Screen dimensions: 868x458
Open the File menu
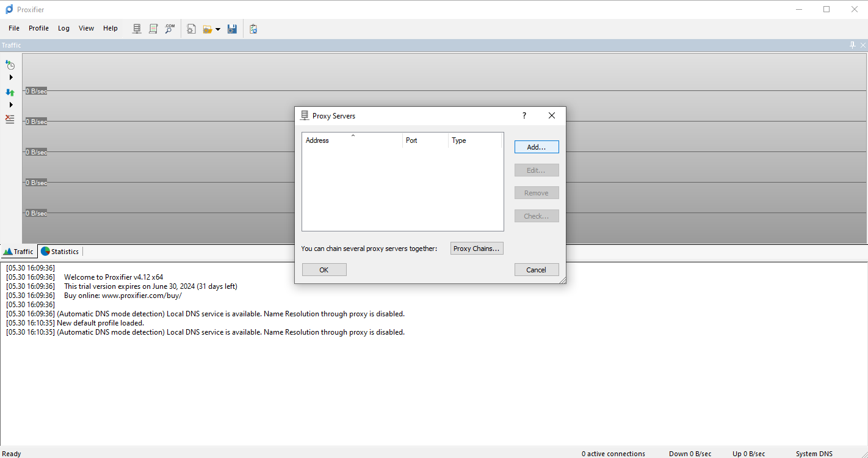(14, 28)
